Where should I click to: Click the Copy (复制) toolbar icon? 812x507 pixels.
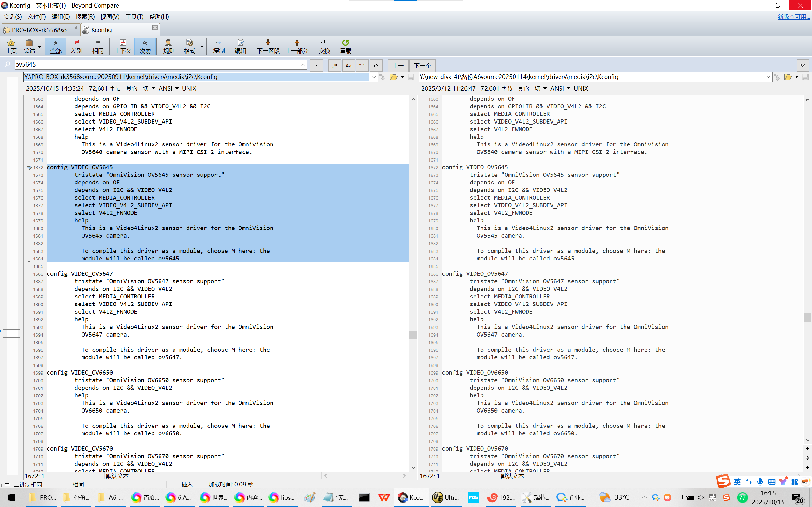click(219, 46)
